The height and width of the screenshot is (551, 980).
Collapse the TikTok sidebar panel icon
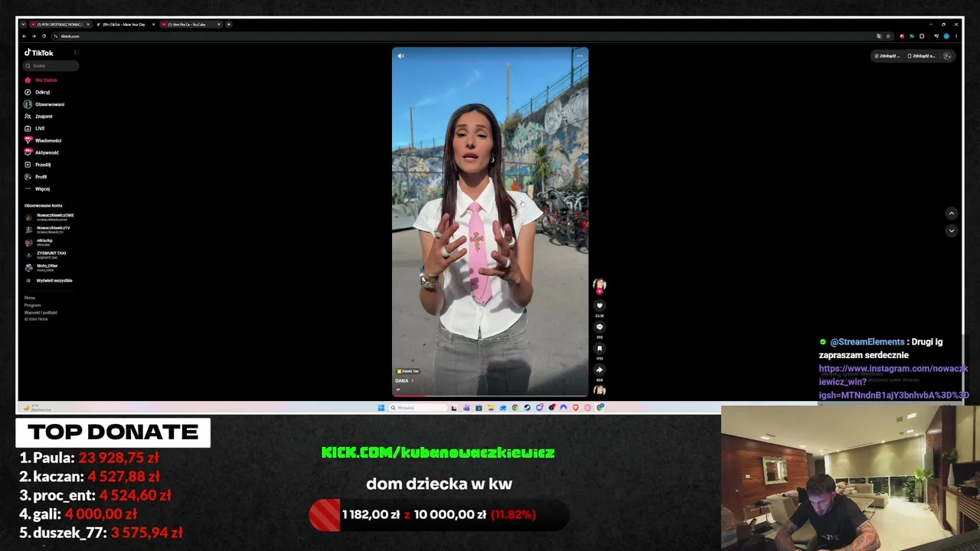tap(77, 52)
